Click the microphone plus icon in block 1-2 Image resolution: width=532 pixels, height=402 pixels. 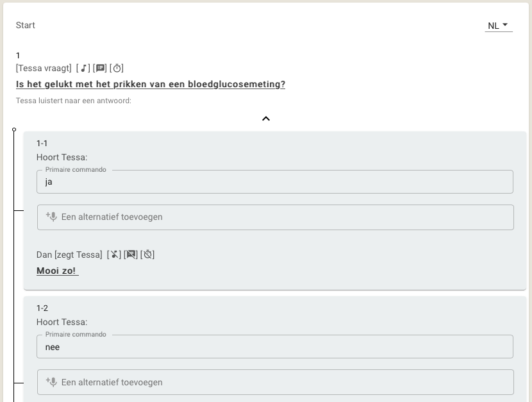click(x=51, y=381)
